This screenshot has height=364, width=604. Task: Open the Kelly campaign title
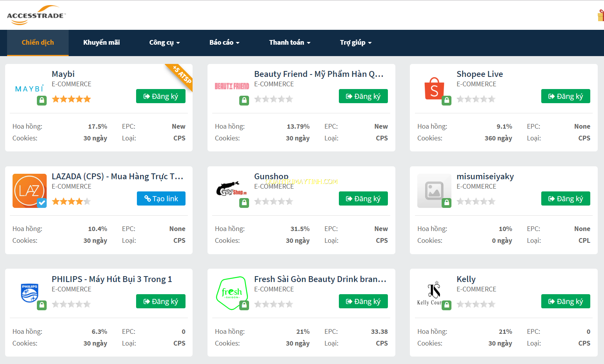466,279
